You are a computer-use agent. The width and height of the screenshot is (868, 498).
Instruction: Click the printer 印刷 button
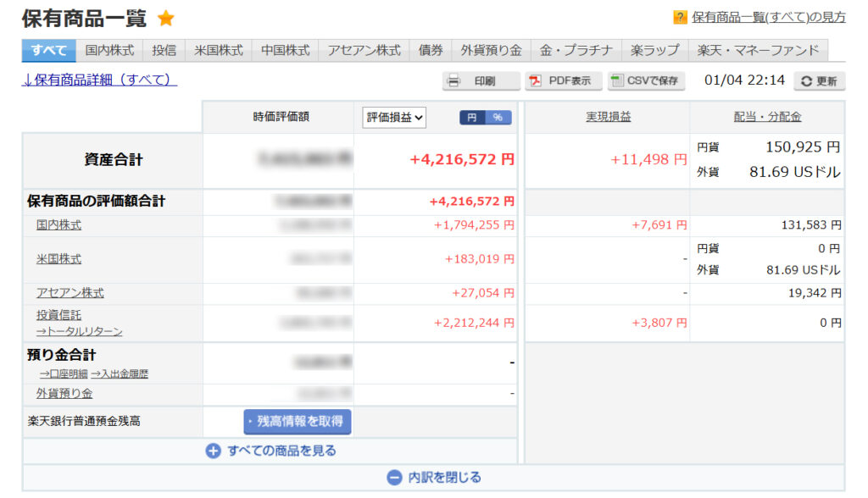(481, 81)
